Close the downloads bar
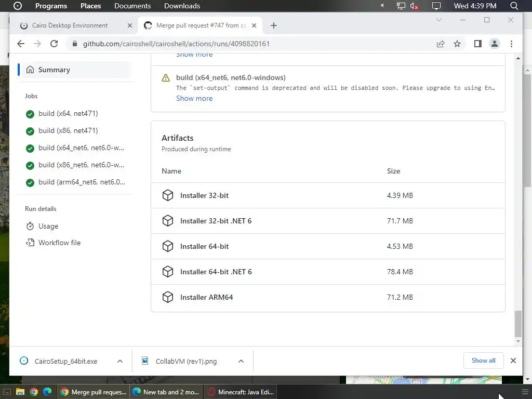Image resolution: width=532 pixels, height=399 pixels. coord(513,361)
